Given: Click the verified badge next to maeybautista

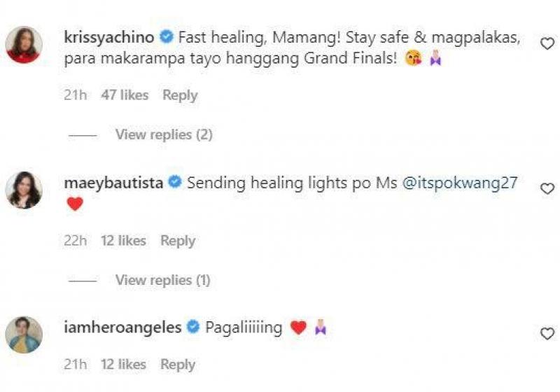Looking at the screenshot, I should point(175,182).
